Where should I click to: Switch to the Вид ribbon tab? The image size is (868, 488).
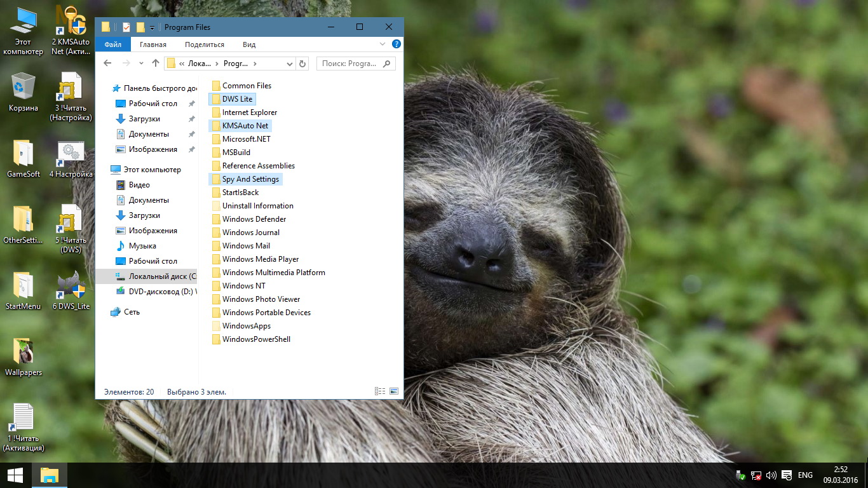pyautogui.click(x=249, y=44)
